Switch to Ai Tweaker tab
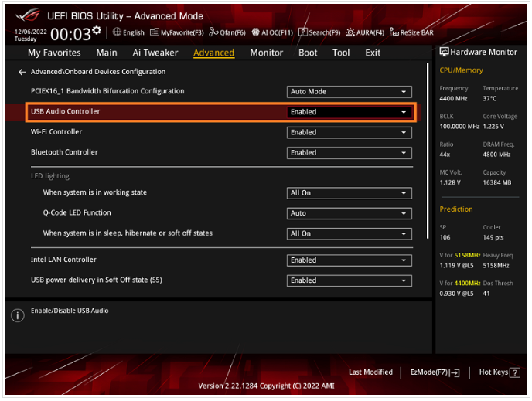This screenshot has height=401, width=532. pos(155,53)
